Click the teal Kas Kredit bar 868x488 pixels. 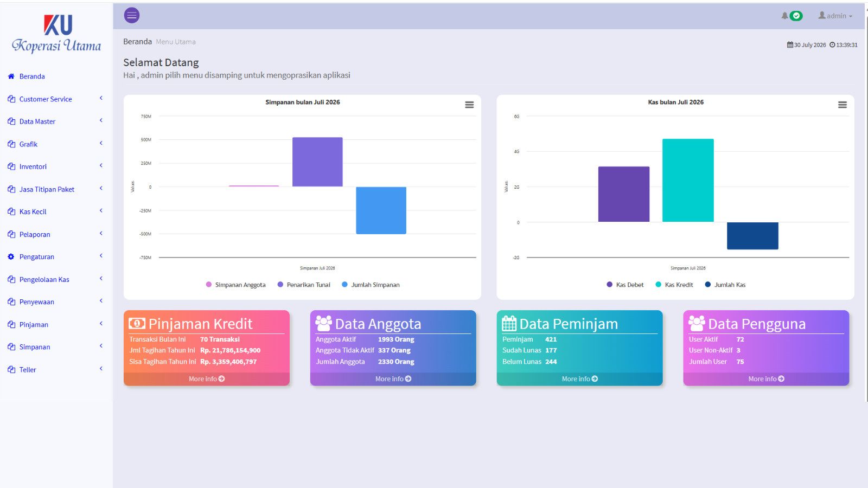click(688, 180)
